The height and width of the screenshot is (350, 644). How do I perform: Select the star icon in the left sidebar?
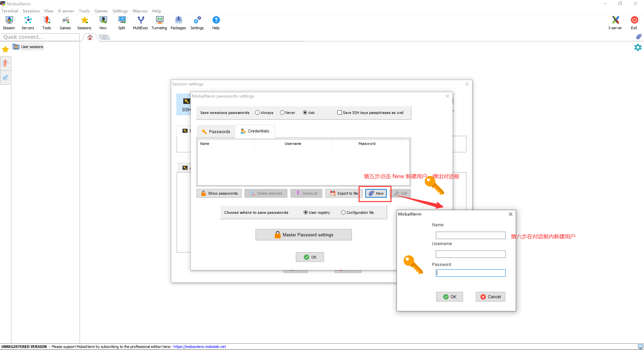click(5, 49)
